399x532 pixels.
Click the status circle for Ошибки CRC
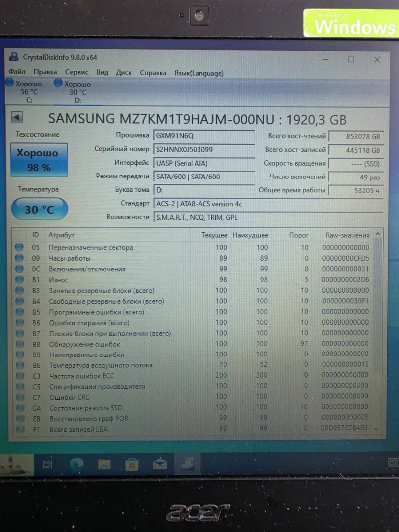(20, 397)
